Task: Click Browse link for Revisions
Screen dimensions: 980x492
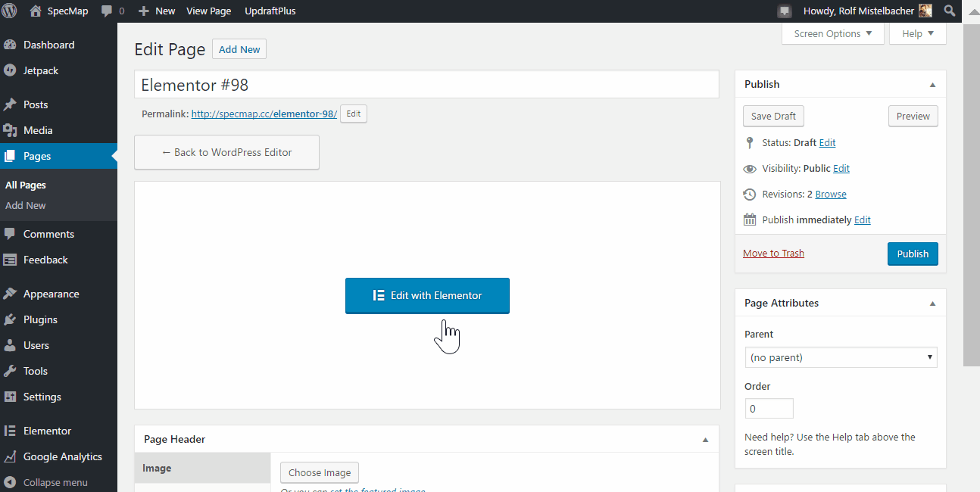Action: (x=831, y=194)
